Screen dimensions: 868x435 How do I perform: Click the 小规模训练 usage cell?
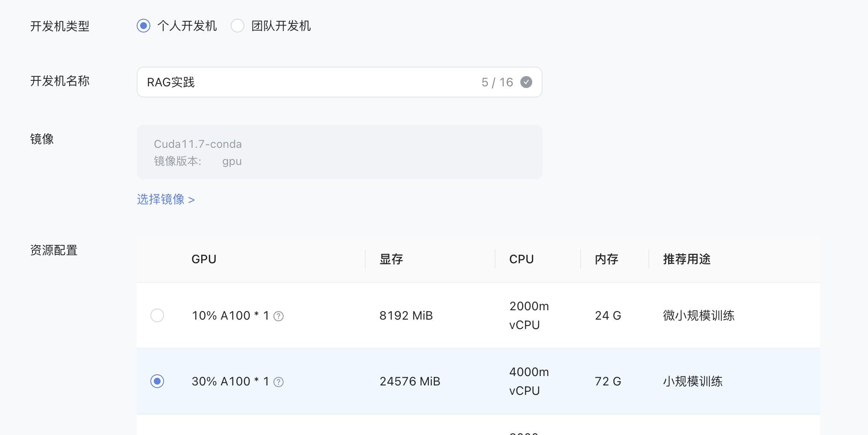tap(693, 382)
